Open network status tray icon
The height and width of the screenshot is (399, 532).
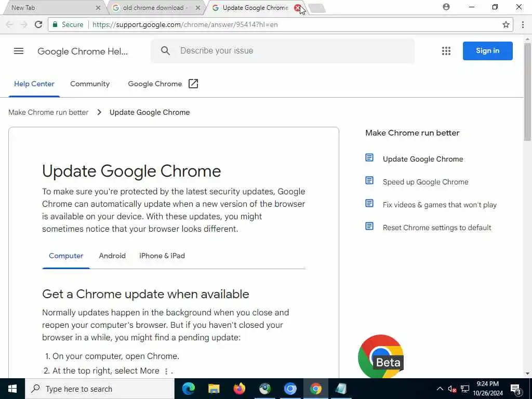click(x=465, y=389)
